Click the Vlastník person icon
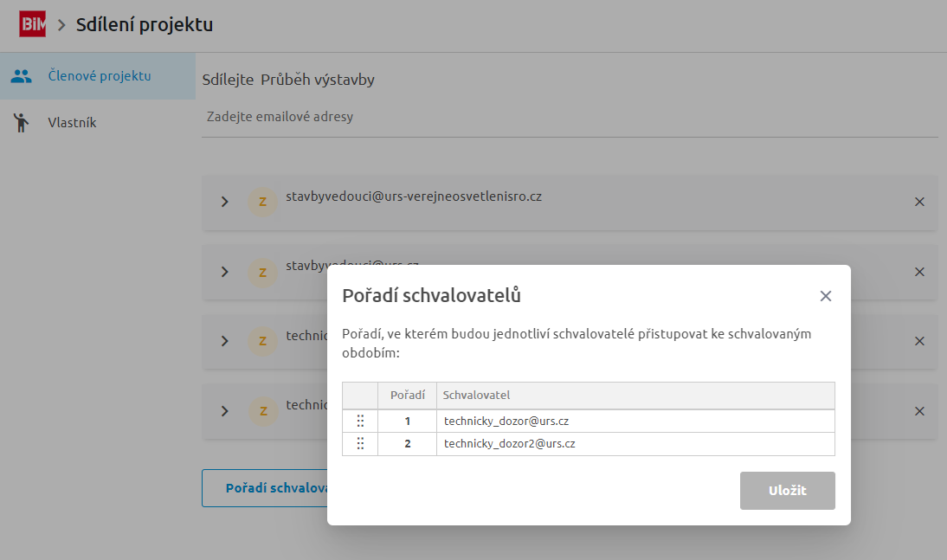The height and width of the screenshot is (560, 947). (x=22, y=123)
